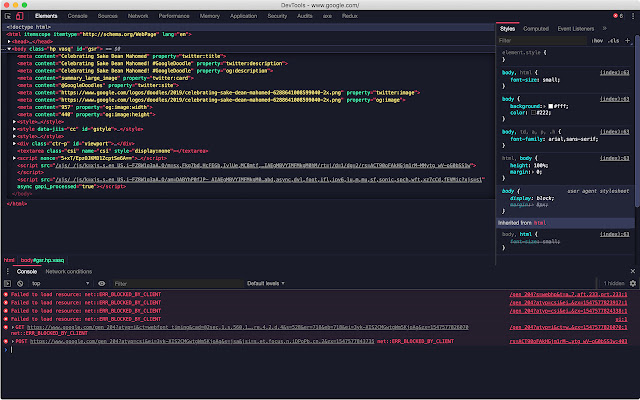Toggle the :hov element state panel
Viewport: 640px width, 400px height.
tap(597, 40)
